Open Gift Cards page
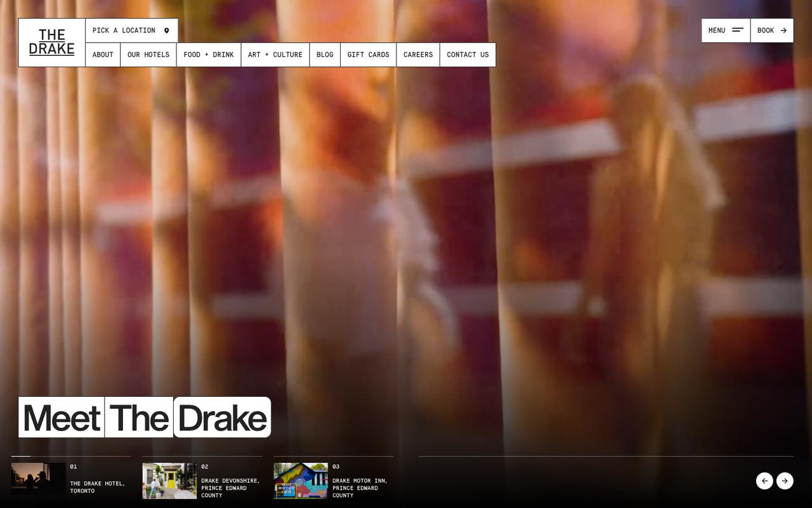Screen dimensions: 812x508 [x=369, y=55]
